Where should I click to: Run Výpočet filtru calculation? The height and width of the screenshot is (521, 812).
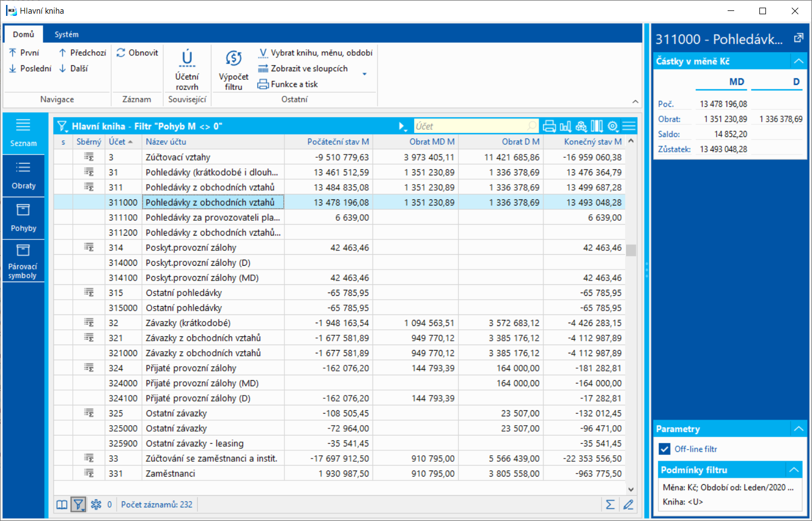pyautogui.click(x=233, y=70)
